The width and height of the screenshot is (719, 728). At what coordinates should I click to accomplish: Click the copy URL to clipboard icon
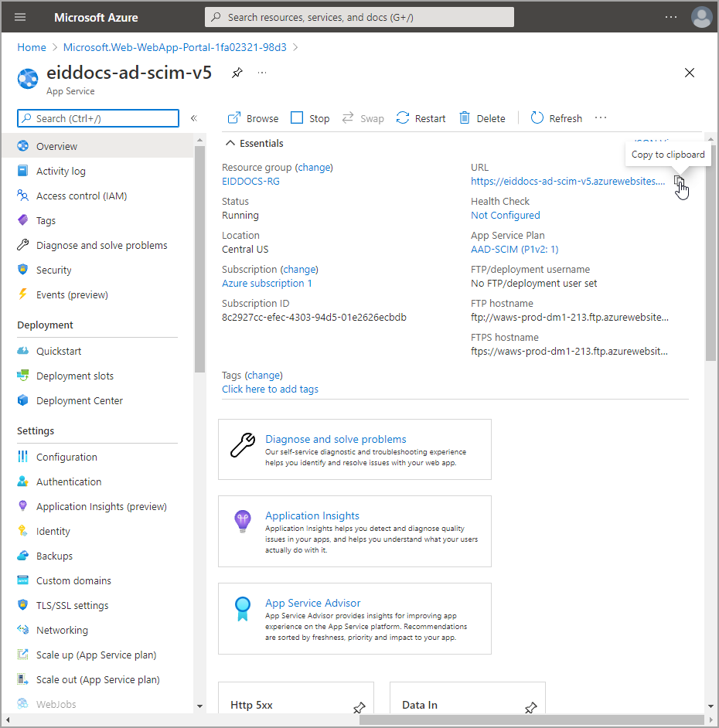pos(679,181)
